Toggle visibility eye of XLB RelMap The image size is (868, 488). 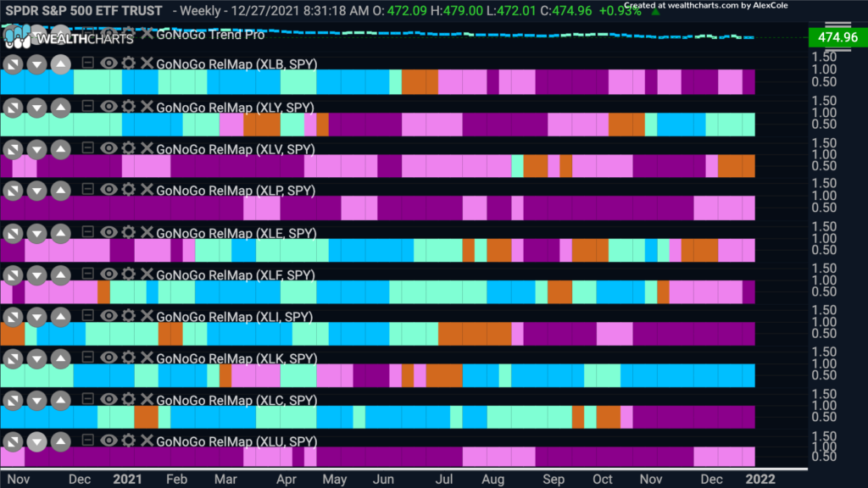pyautogui.click(x=108, y=63)
